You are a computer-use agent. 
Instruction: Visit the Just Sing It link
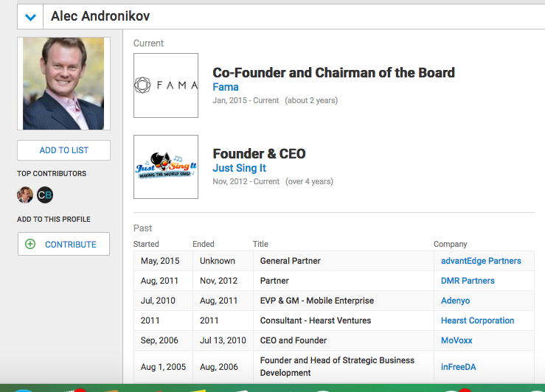tap(240, 168)
